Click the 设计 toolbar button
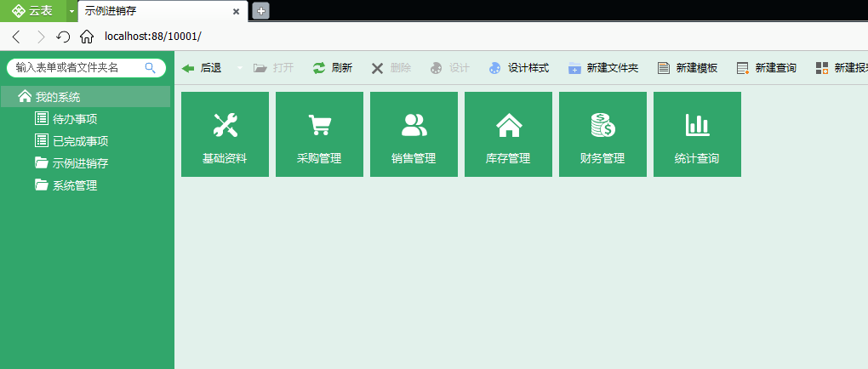 (x=450, y=68)
